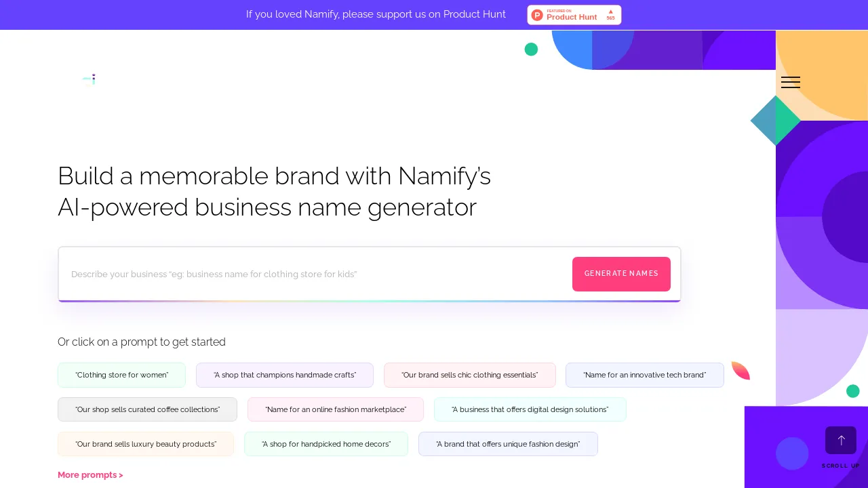Choose "Our brand sells chic clothing essentials"
The height and width of the screenshot is (488, 868).
[470, 375]
